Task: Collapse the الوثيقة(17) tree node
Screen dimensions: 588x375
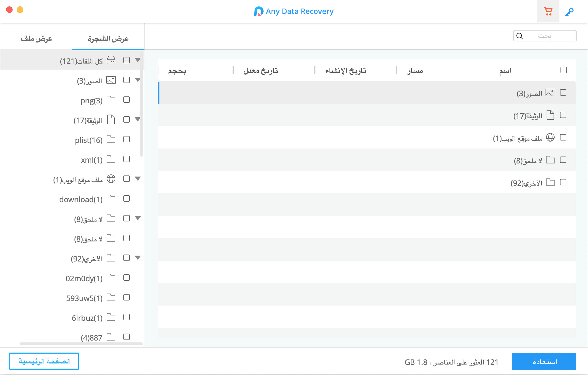Action: [138, 119]
